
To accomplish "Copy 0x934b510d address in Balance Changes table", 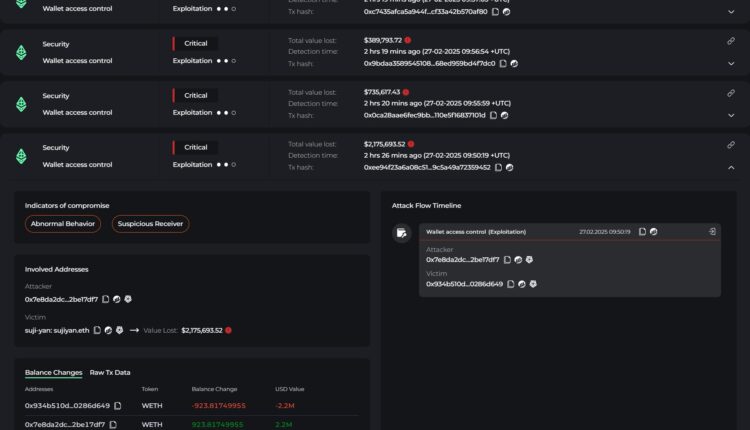I will point(118,406).
